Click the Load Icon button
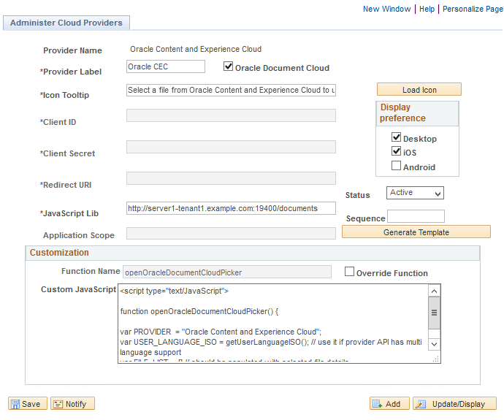Image resolution: width=504 pixels, height=420 pixels. 419,90
